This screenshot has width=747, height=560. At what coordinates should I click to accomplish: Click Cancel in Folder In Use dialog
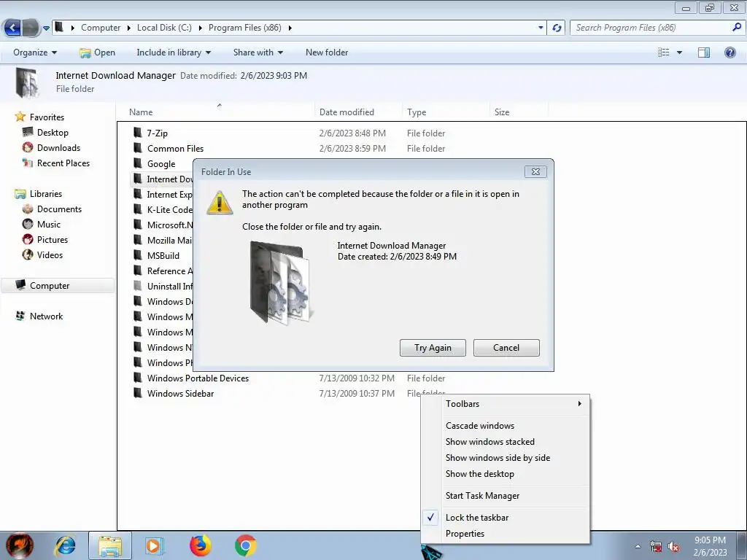tap(506, 348)
